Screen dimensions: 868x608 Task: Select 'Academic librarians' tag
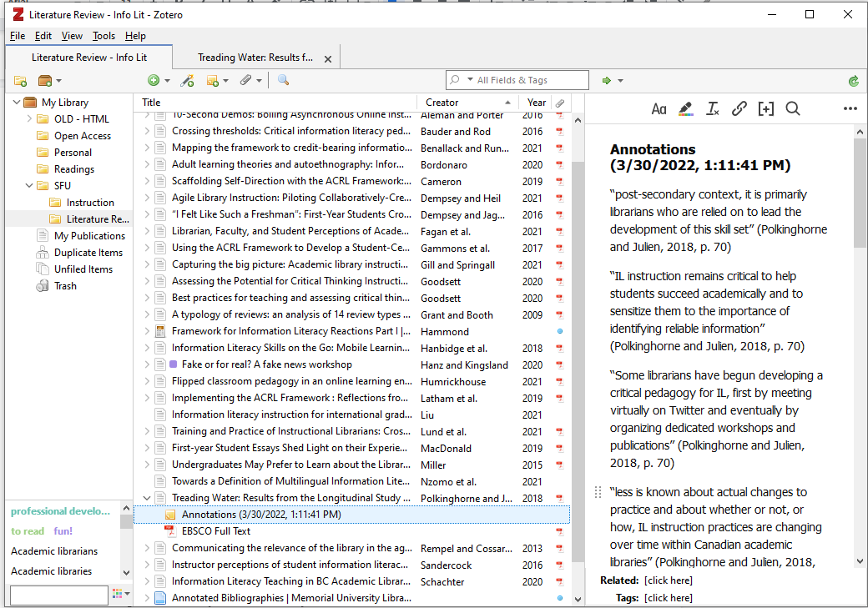coord(54,551)
